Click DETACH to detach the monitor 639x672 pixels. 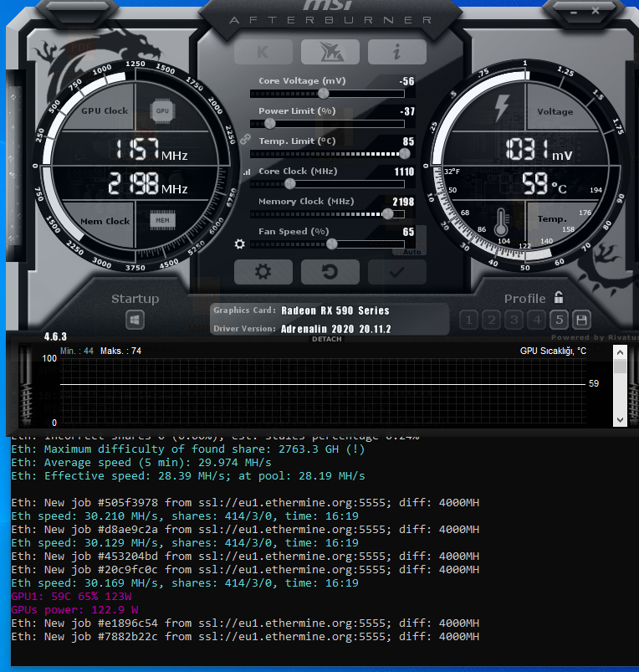tap(327, 339)
